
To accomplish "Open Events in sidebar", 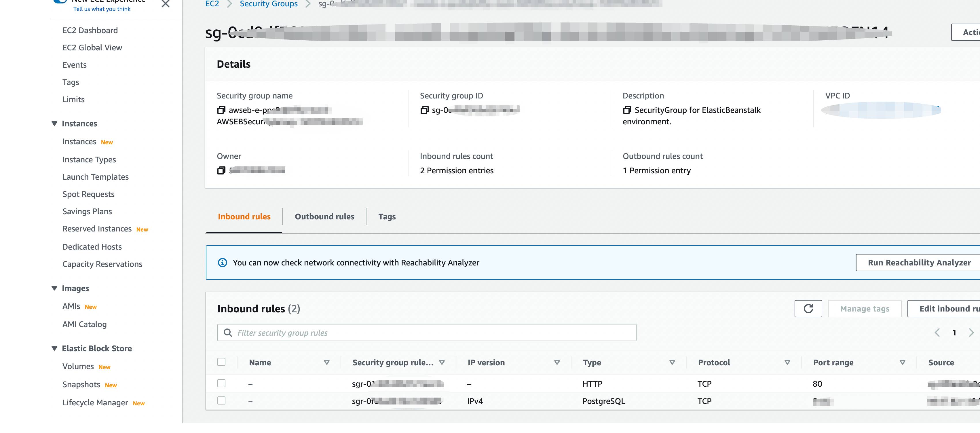I will (x=75, y=65).
